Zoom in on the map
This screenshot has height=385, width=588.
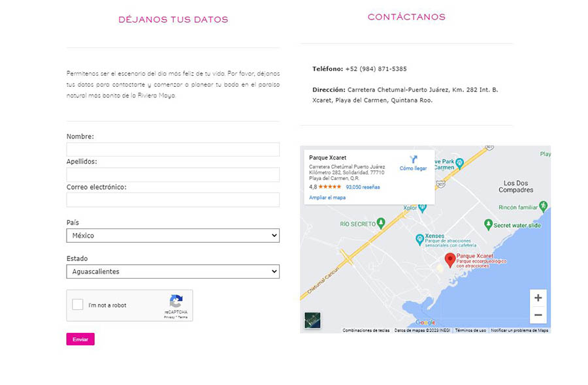pyautogui.click(x=538, y=298)
